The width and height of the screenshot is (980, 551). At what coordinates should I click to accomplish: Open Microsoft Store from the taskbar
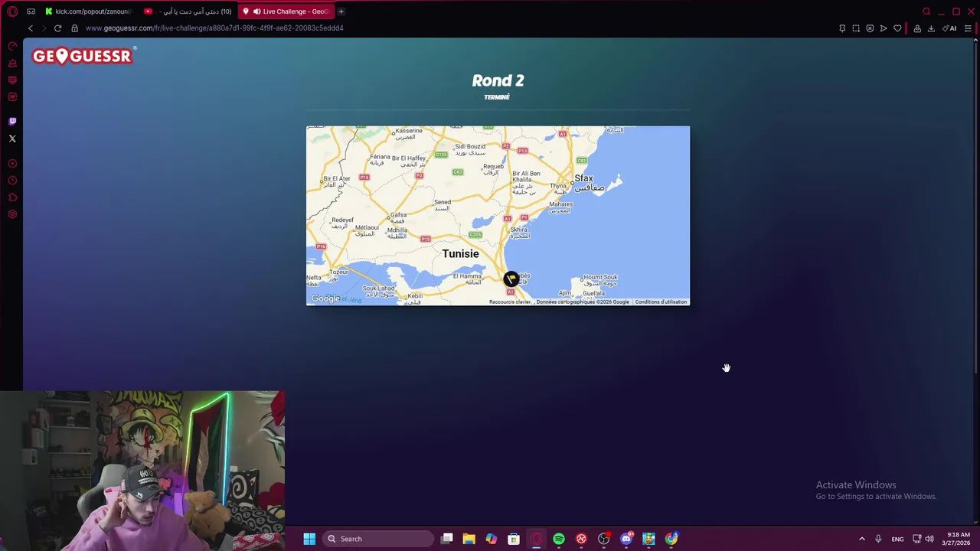[514, 539]
